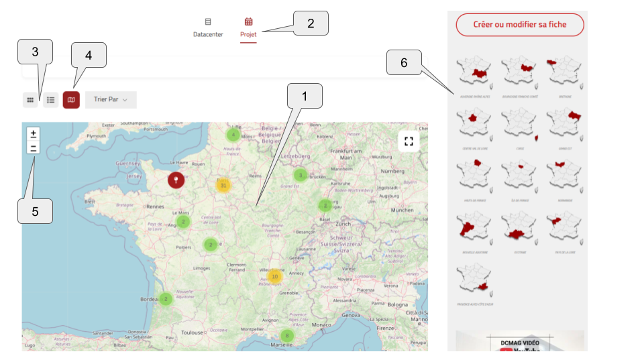The width and height of the screenshot is (644, 362).
Task: Click the red location pin marker
Action: click(176, 180)
